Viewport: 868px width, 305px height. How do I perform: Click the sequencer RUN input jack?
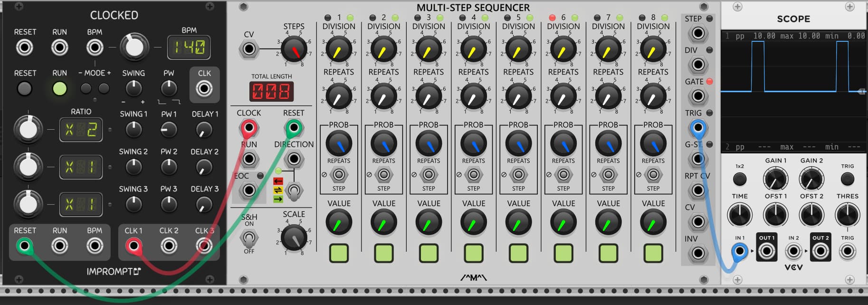point(248,159)
